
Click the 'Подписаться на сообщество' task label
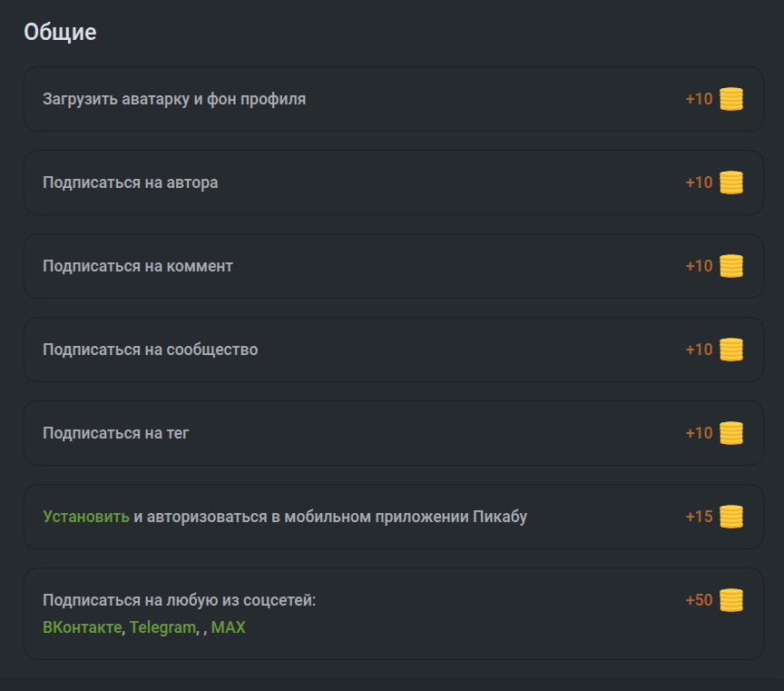pyautogui.click(x=150, y=350)
